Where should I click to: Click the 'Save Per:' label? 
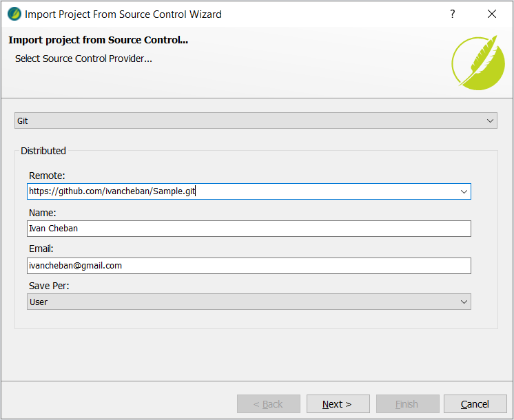[x=49, y=286]
